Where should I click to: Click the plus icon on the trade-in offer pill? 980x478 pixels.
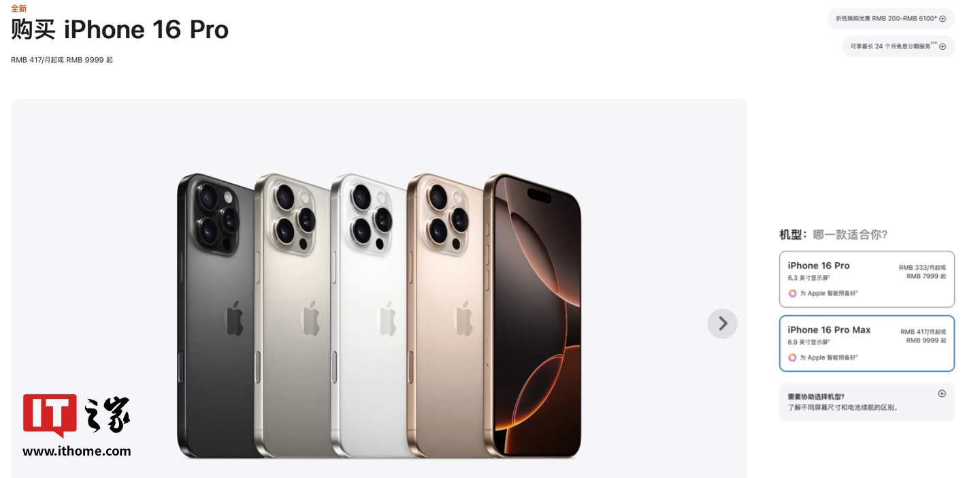point(943,19)
